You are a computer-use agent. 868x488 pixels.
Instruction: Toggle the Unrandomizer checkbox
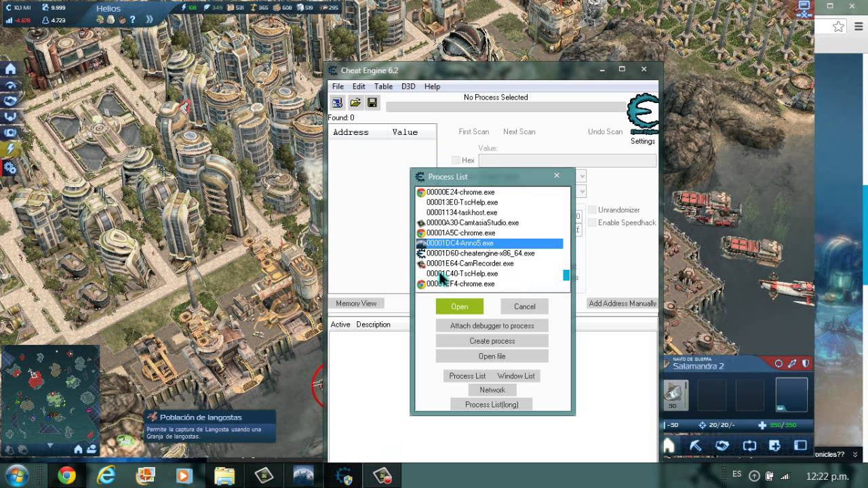592,210
